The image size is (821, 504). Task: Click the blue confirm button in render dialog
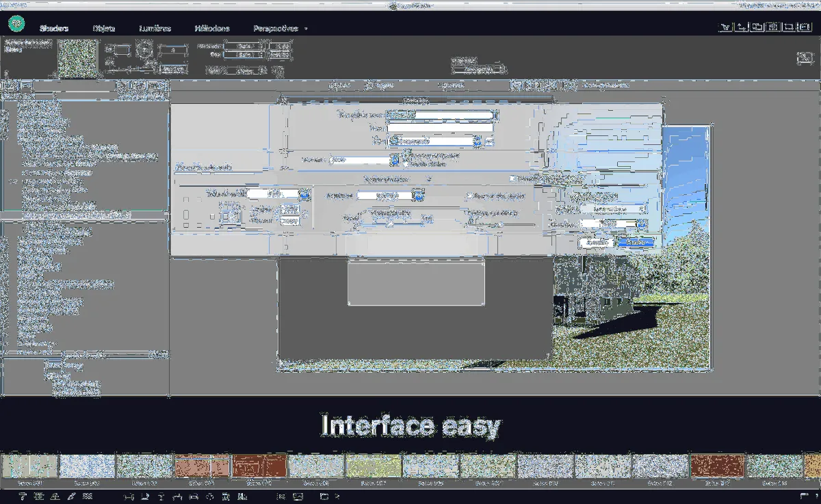coord(635,243)
